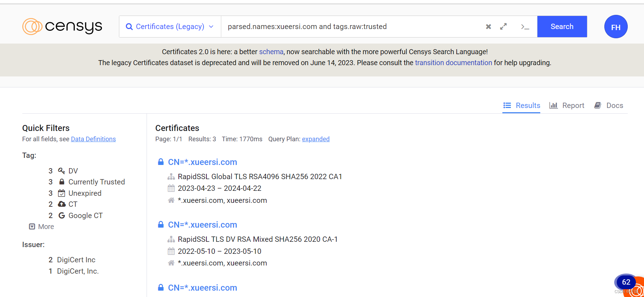Click the Search button
The width and height of the screenshot is (644, 297).
(x=562, y=27)
